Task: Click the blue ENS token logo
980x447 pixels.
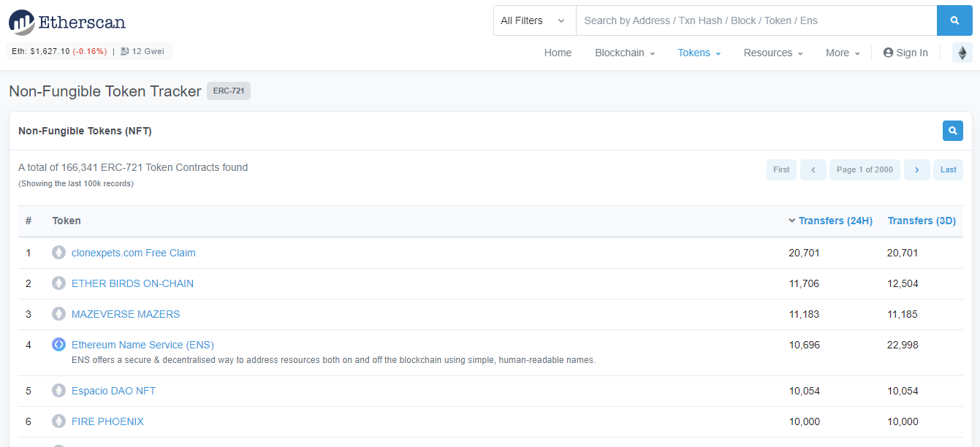Action: point(58,345)
